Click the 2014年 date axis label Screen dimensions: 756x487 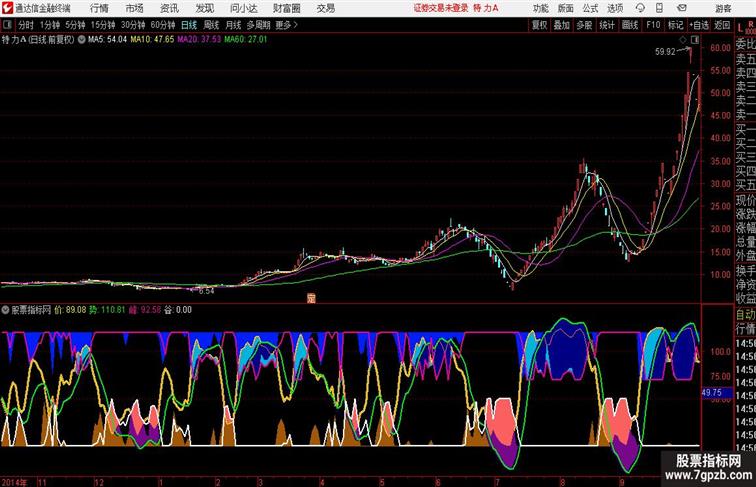(14, 482)
